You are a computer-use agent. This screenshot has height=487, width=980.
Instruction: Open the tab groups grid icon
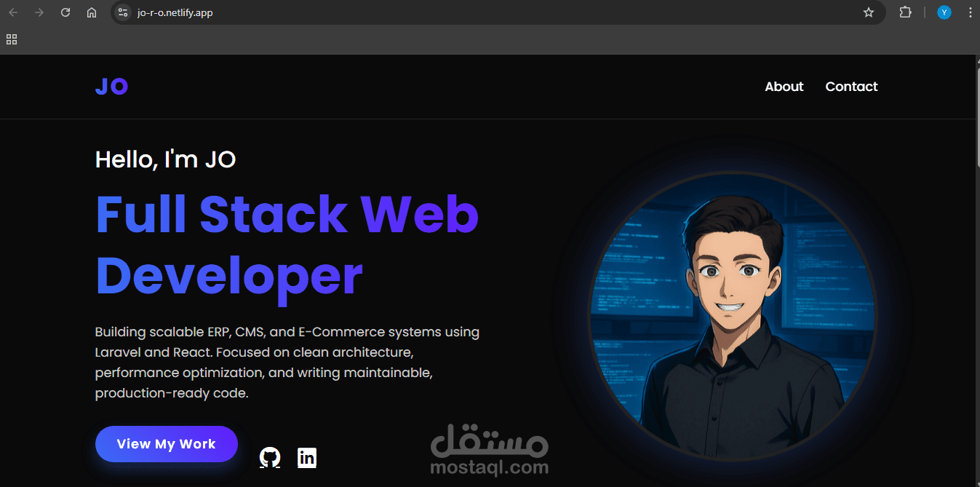(x=11, y=39)
